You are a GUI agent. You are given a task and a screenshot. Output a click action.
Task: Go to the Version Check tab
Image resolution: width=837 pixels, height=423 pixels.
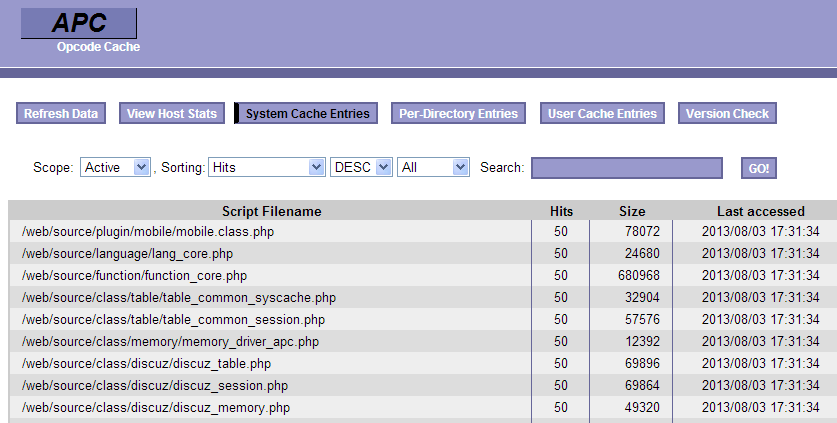click(x=727, y=114)
